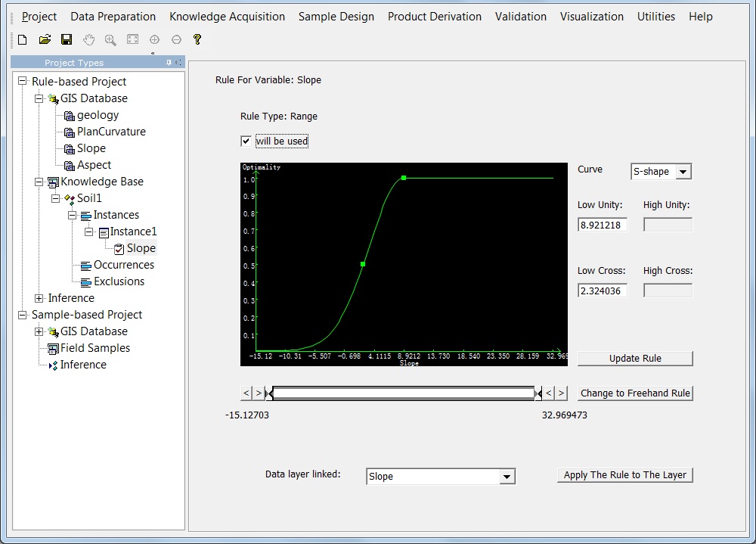This screenshot has width=756, height=544.
Task: Toggle the Slope rule checkbox icon in tree
Action: pos(119,249)
